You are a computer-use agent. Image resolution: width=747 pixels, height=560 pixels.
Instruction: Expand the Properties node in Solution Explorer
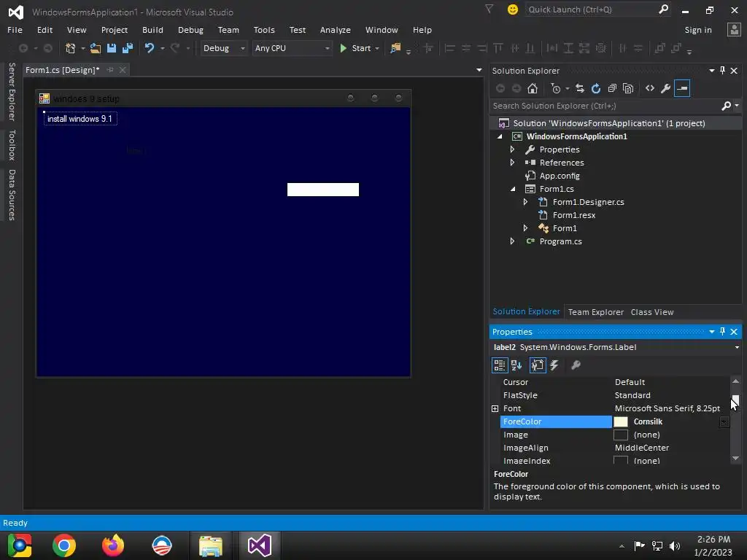click(512, 149)
